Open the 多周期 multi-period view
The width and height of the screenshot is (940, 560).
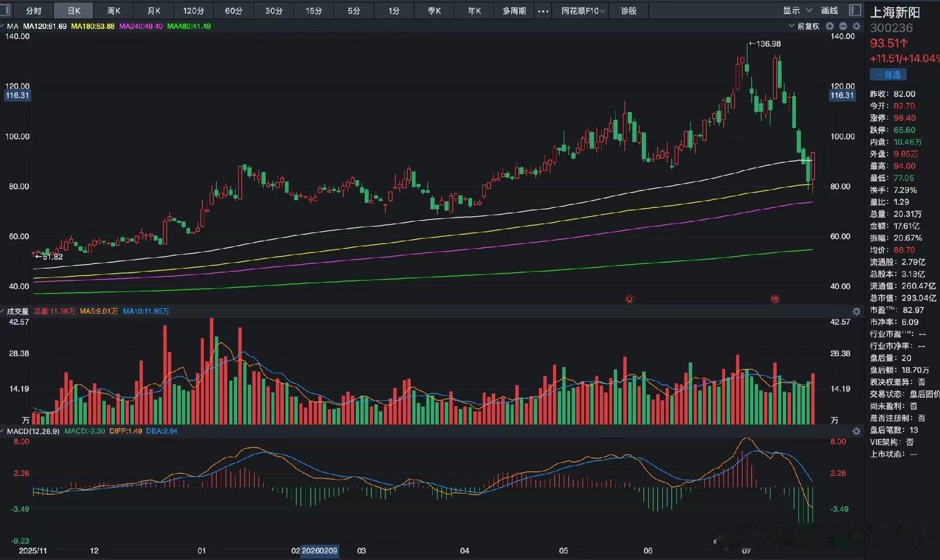(514, 11)
